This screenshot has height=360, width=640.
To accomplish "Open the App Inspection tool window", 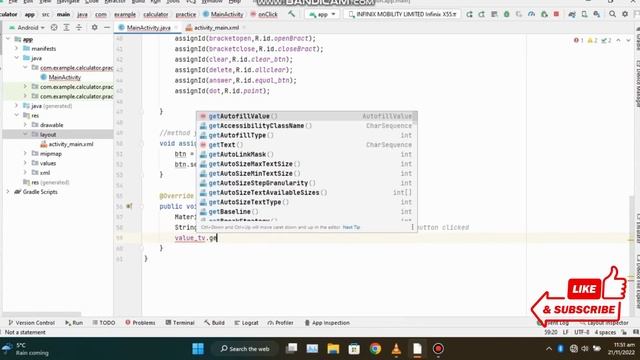I will 327,322.
